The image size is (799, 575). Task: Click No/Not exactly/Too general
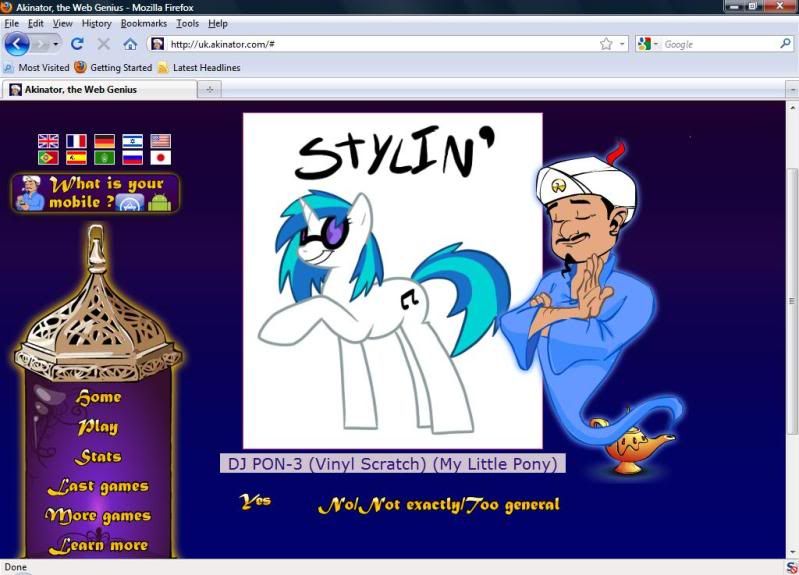click(x=439, y=505)
